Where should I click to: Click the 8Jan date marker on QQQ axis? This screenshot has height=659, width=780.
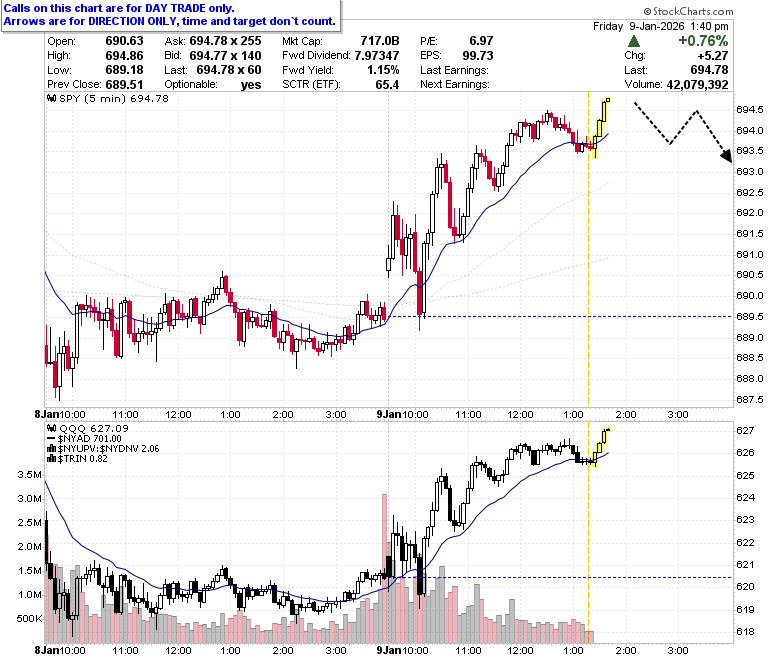(x=46, y=650)
